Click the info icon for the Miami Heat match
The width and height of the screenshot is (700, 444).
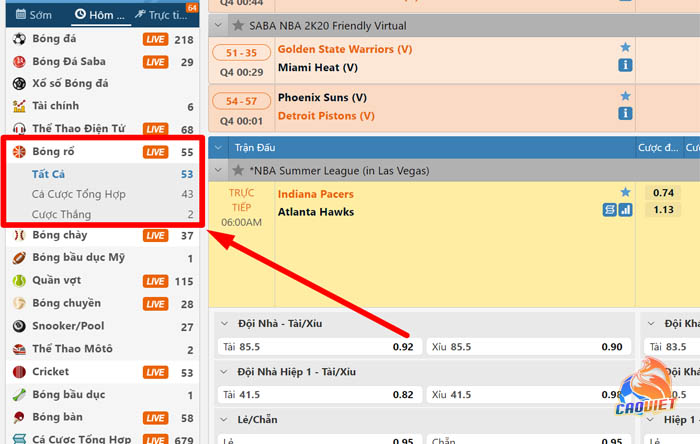625,65
